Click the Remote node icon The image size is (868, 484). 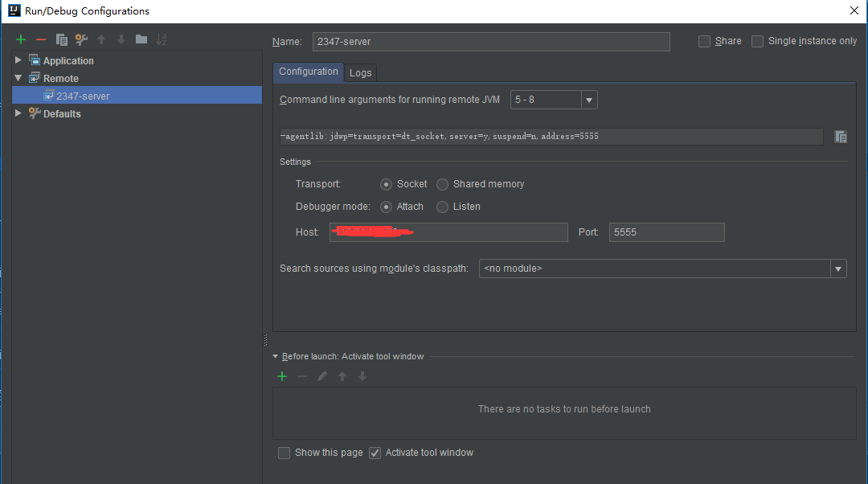click(x=35, y=77)
